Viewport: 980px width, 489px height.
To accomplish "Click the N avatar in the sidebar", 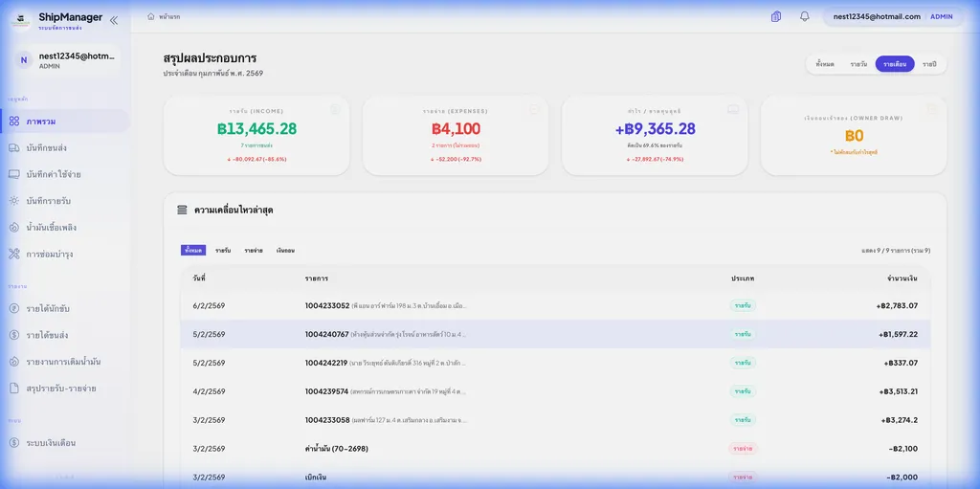I will tap(24, 60).
